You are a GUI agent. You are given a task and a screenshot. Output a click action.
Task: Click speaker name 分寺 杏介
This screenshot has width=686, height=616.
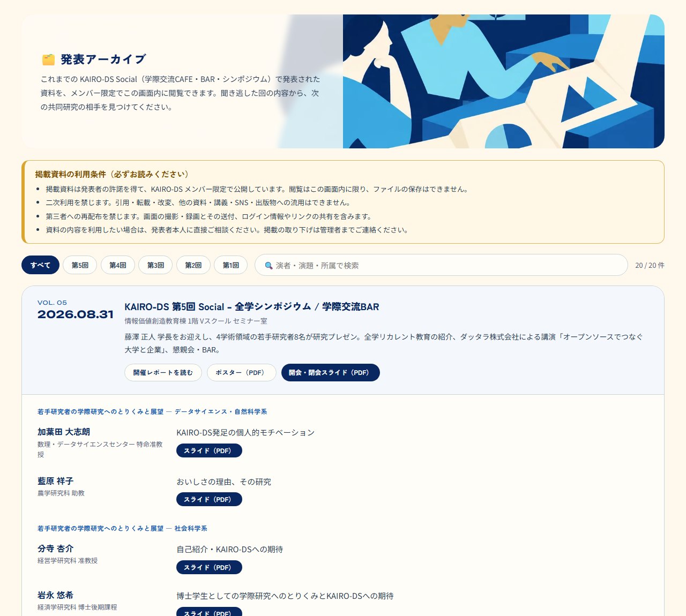pos(56,549)
